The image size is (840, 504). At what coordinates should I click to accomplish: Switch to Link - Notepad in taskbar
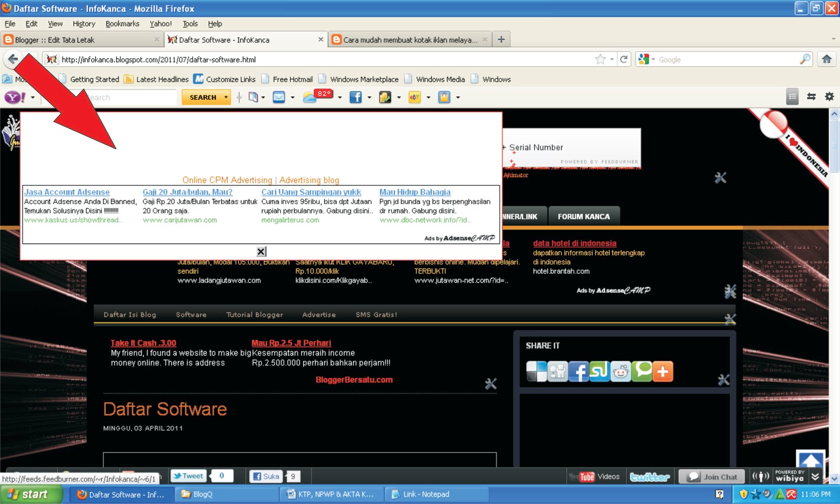point(437,494)
